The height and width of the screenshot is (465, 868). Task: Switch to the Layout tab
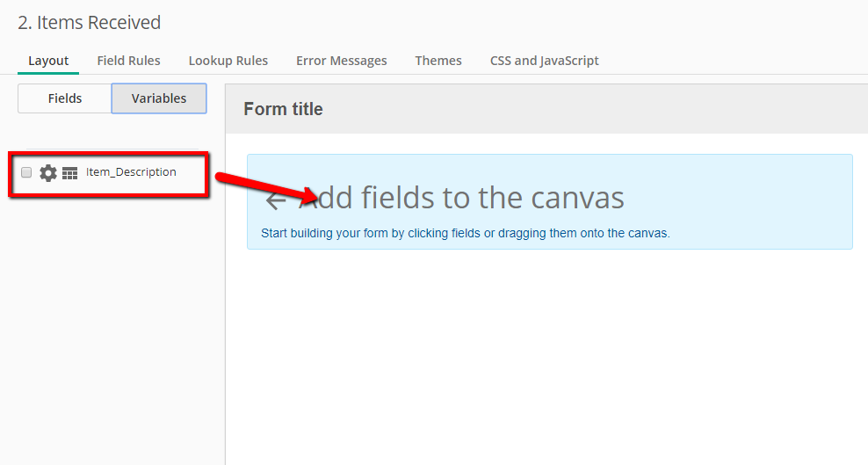[48, 61]
